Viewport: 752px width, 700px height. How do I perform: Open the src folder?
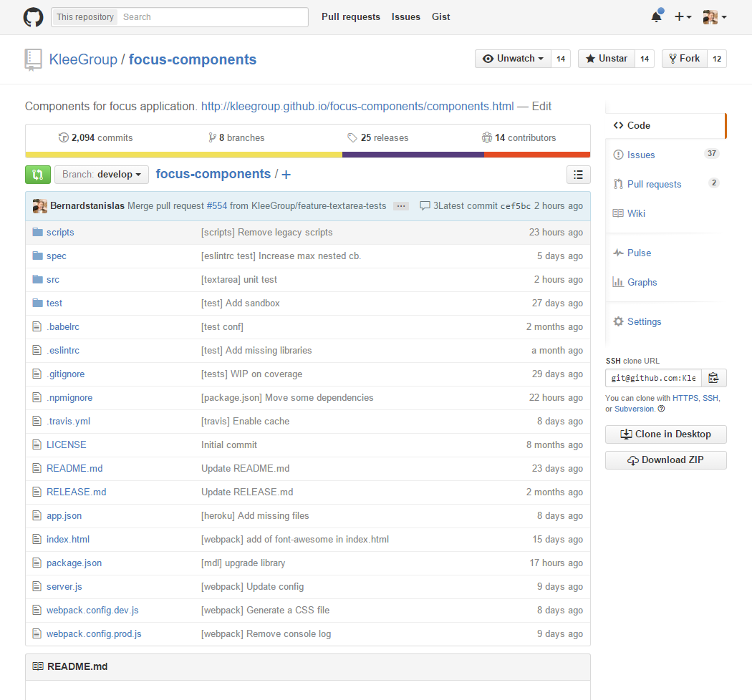coord(53,280)
